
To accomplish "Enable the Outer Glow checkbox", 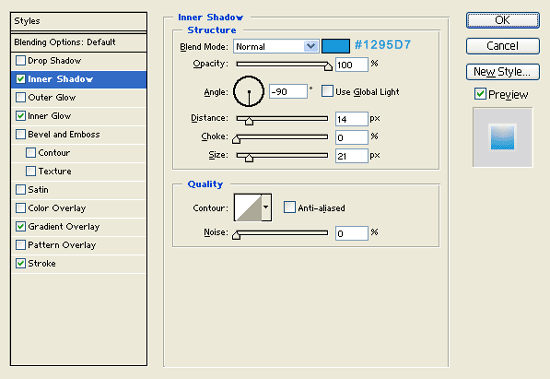I will click(x=21, y=97).
